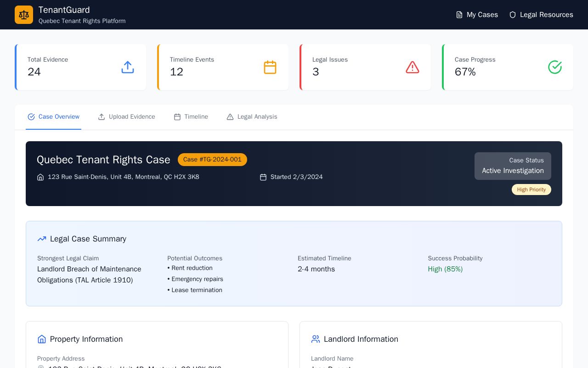Click the Active Investigation case status box
588x368 pixels.
click(x=513, y=166)
